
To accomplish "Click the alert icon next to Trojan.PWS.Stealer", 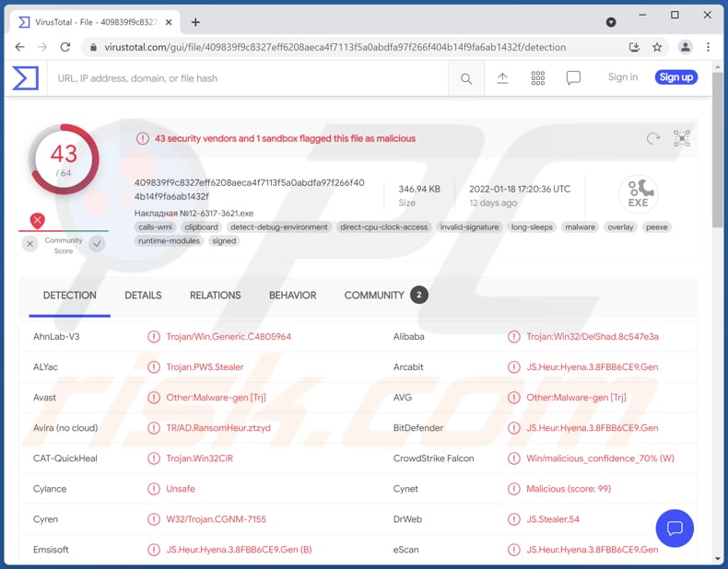I will coord(154,366).
